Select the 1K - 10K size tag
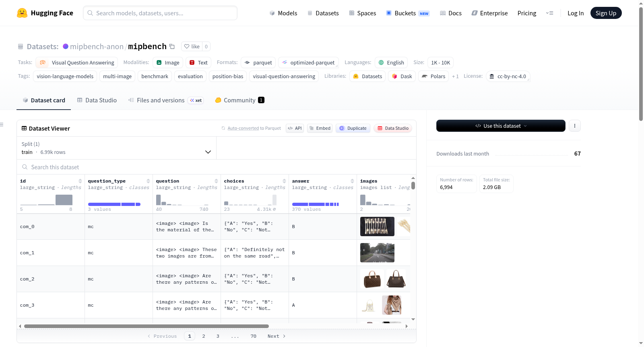Image resolution: width=644 pixels, height=347 pixels. pos(441,62)
